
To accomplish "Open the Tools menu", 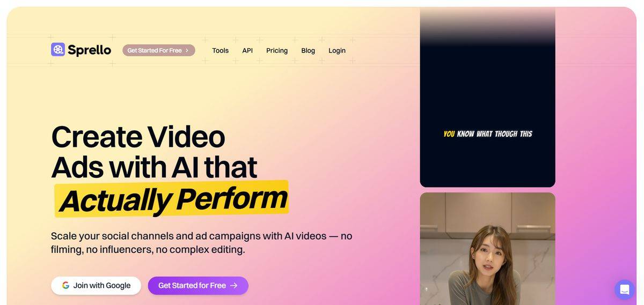I will coord(221,50).
